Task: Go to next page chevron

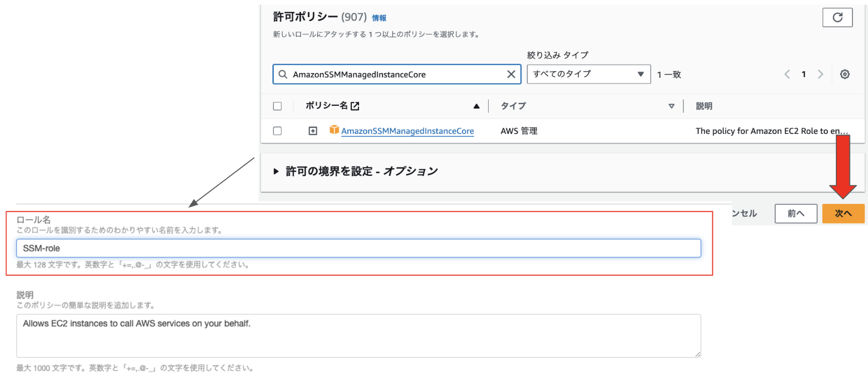Action: (820, 74)
